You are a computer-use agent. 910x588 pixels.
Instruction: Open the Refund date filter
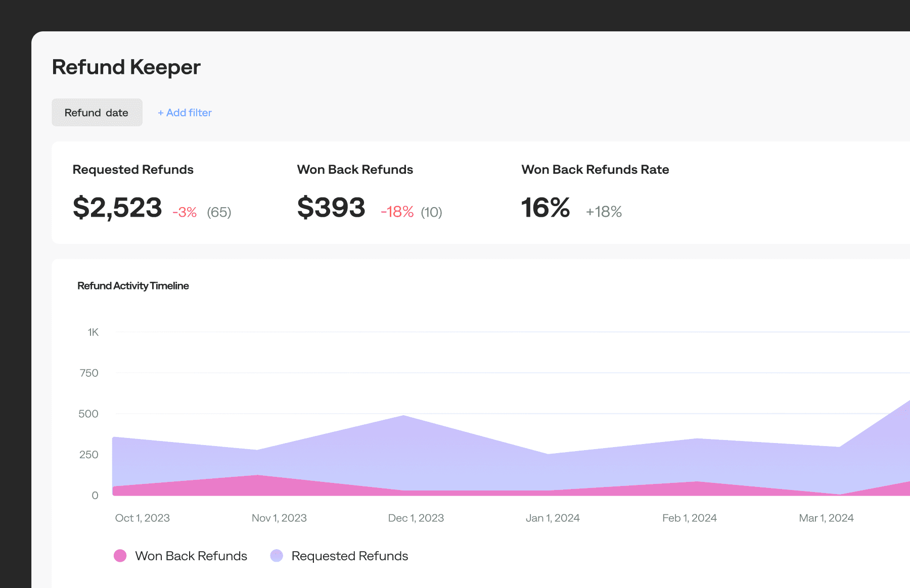(x=97, y=112)
